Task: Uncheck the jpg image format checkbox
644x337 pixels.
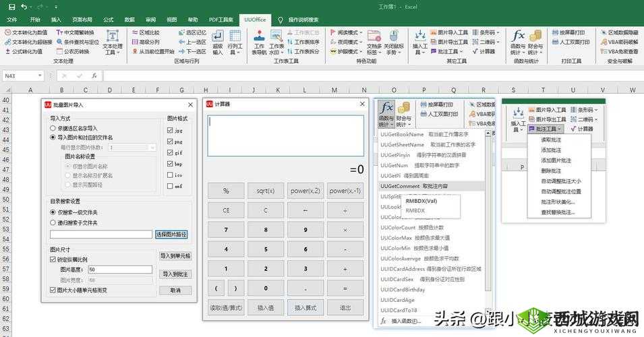Action: [x=170, y=131]
